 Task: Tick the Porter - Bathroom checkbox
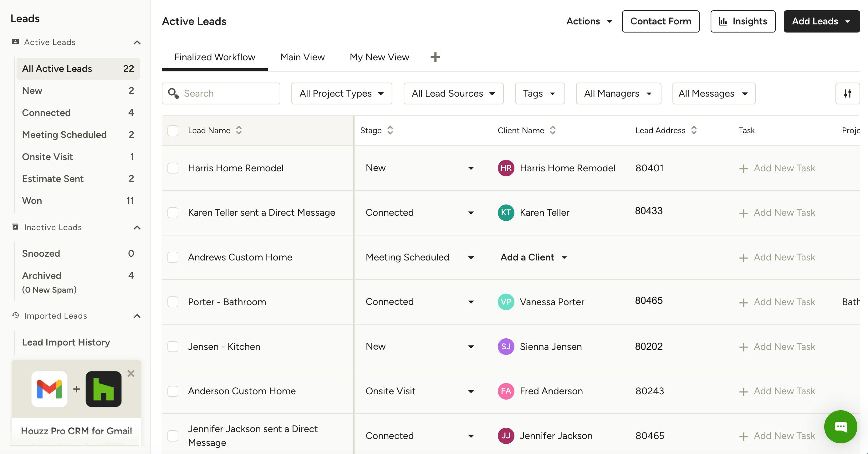pyautogui.click(x=173, y=302)
